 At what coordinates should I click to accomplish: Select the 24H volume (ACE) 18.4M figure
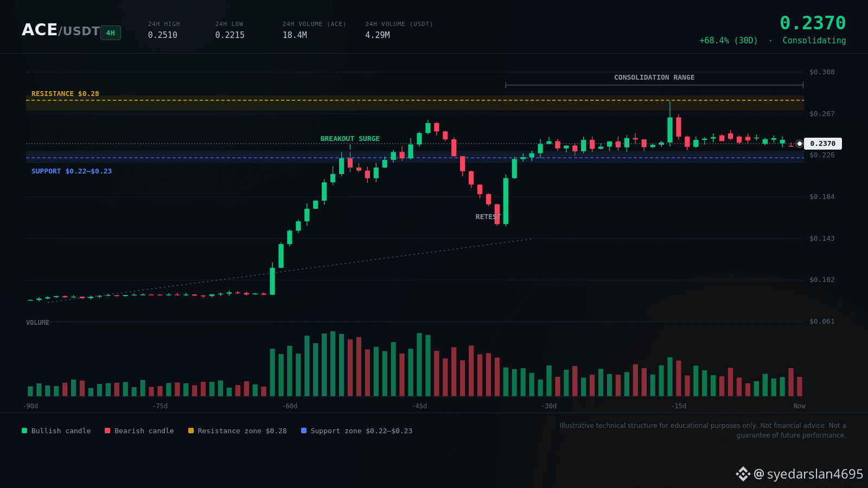(x=295, y=35)
